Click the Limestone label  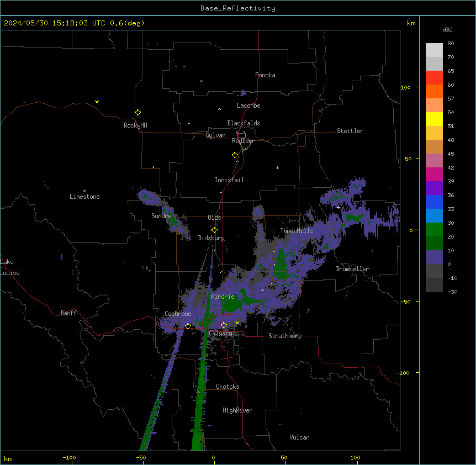click(x=84, y=197)
